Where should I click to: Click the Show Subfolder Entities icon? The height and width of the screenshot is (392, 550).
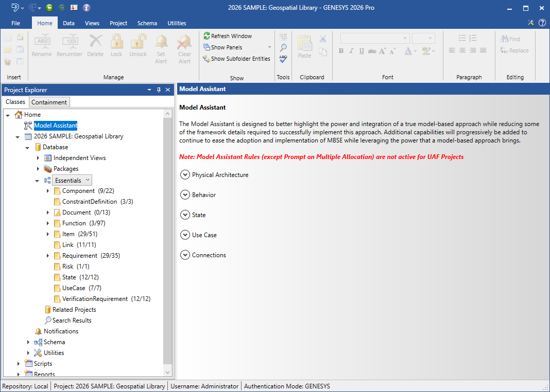point(207,59)
